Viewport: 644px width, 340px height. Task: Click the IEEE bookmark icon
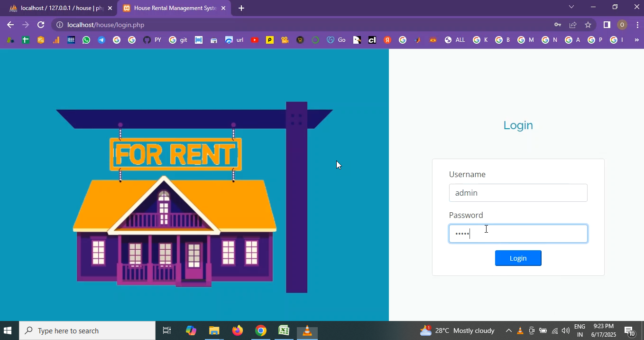[71, 40]
